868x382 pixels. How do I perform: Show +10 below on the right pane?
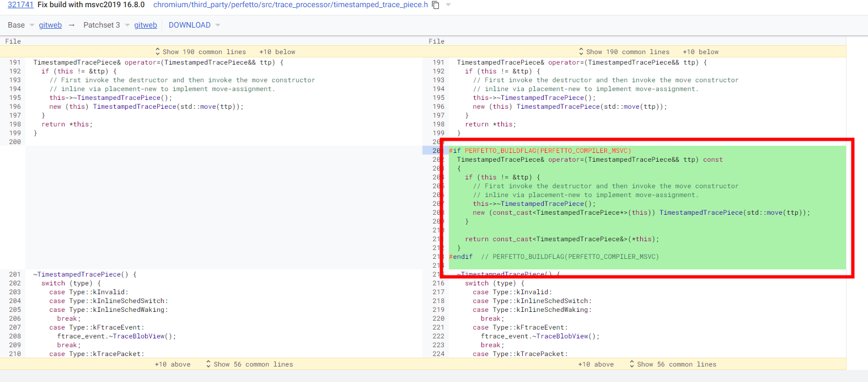(701, 52)
